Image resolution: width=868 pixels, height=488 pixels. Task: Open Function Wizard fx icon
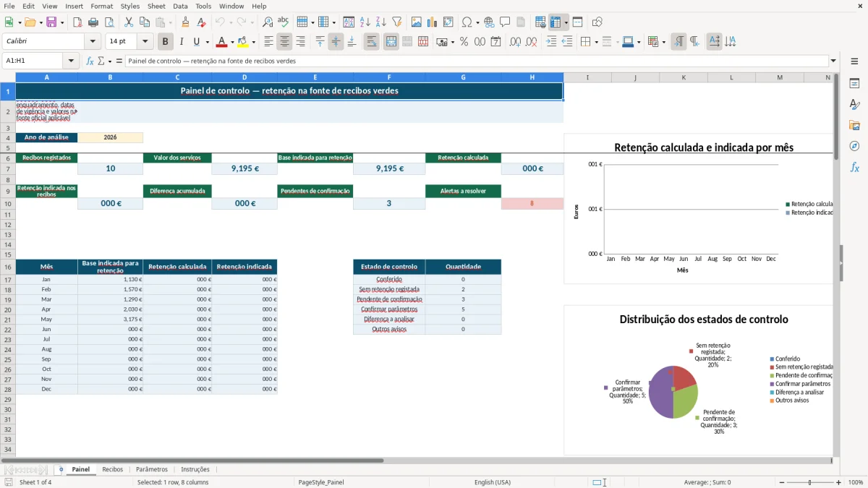tap(90, 61)
